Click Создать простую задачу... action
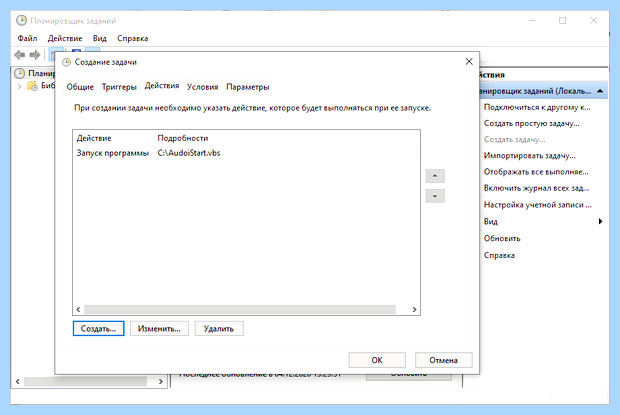The height and width of the screenshot is (415, 620). click(531, 123)
